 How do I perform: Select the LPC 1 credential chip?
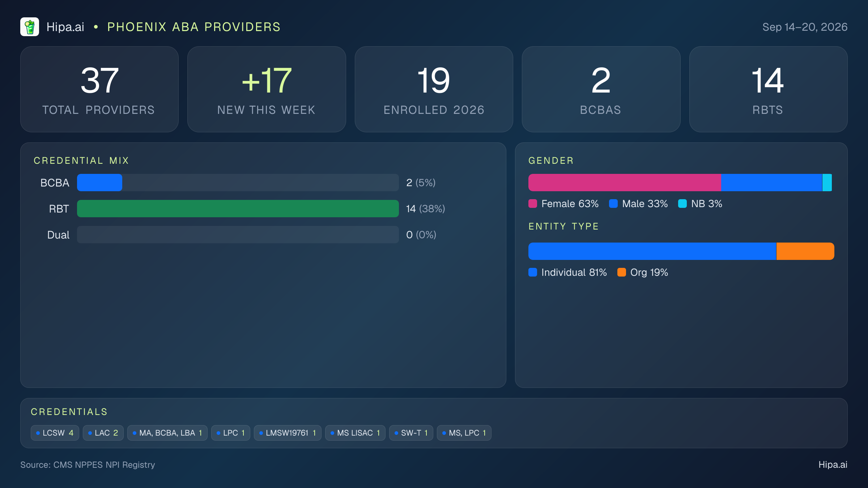click(x=231, y=433)
